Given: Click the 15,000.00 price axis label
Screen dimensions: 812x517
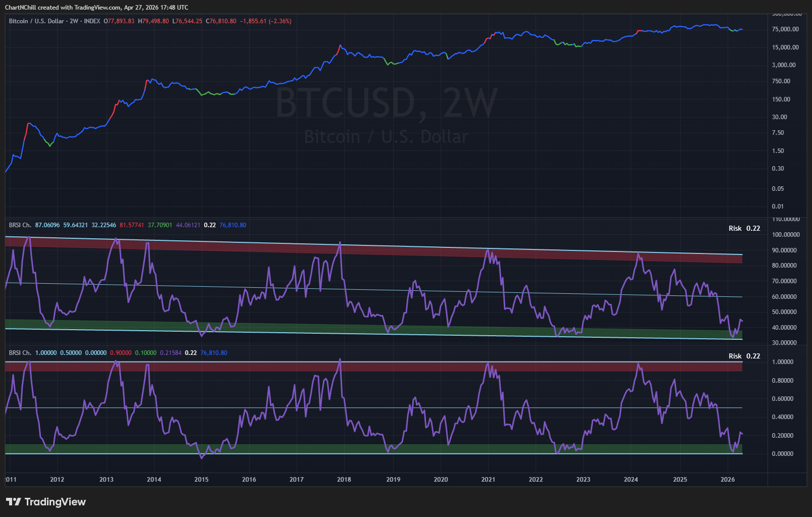Looking at the screenshot, I should click(x=785, y=47).
